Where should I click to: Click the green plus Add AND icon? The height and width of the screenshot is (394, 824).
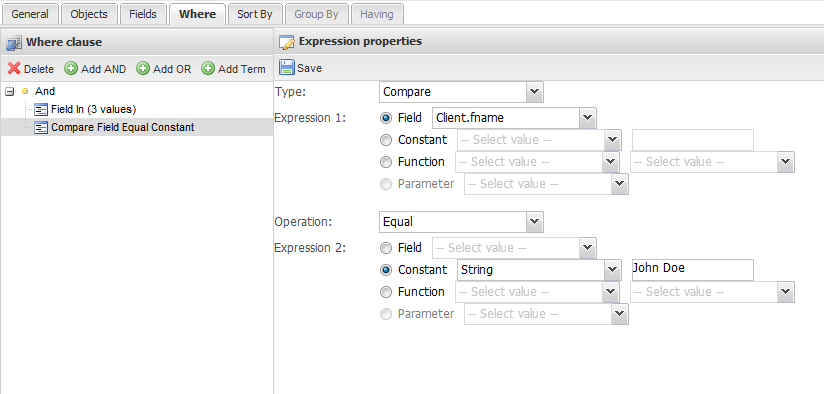click(71, 68)
